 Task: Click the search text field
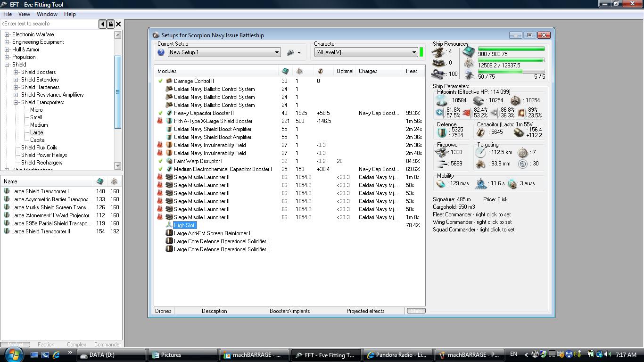(x=49, y=24)
